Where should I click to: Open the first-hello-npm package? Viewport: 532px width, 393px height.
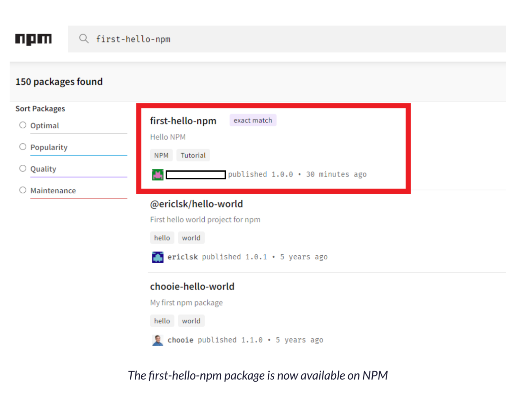pos(183,121)
